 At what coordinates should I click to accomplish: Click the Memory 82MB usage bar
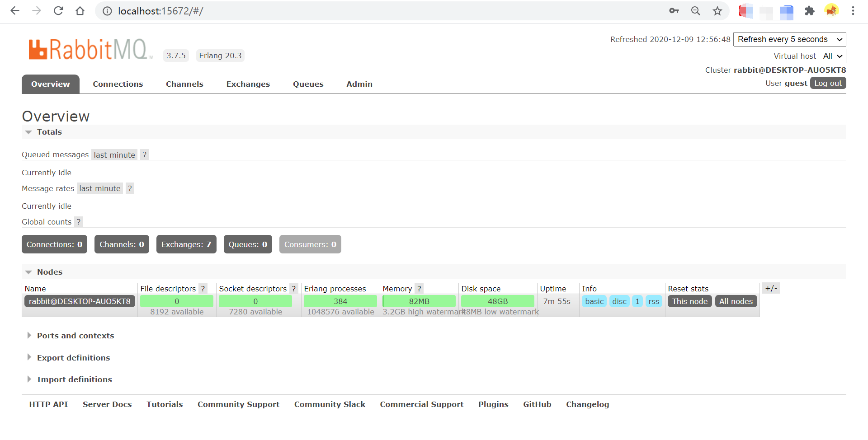[x=419, y=301]
